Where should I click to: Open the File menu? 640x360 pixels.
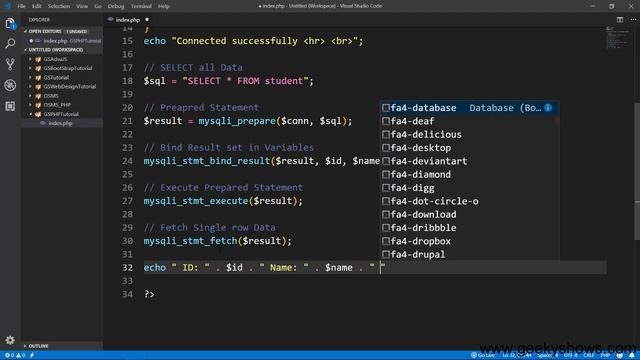tap(21, 6)
